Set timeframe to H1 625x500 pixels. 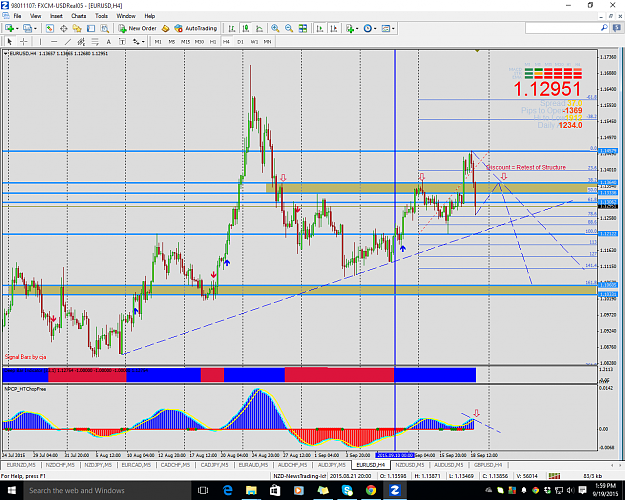(213, 41)
